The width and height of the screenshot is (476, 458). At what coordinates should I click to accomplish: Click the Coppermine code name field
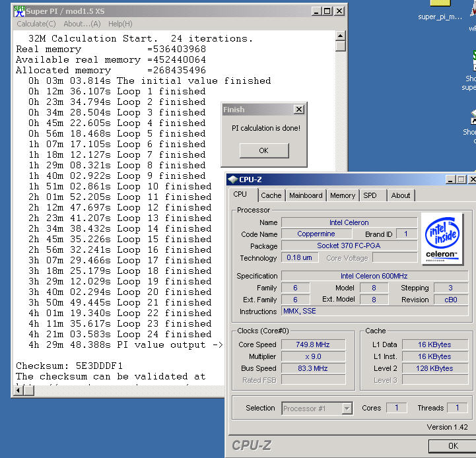316,234
